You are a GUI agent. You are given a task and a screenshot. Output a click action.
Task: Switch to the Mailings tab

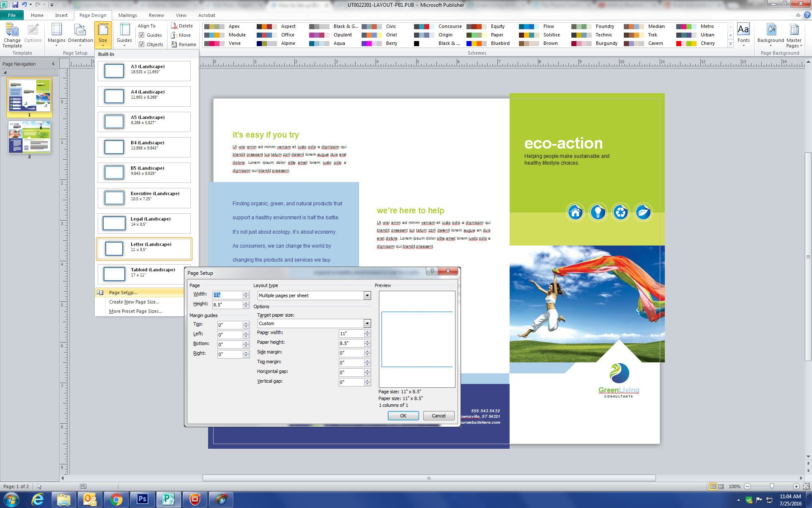coord(127,15)
